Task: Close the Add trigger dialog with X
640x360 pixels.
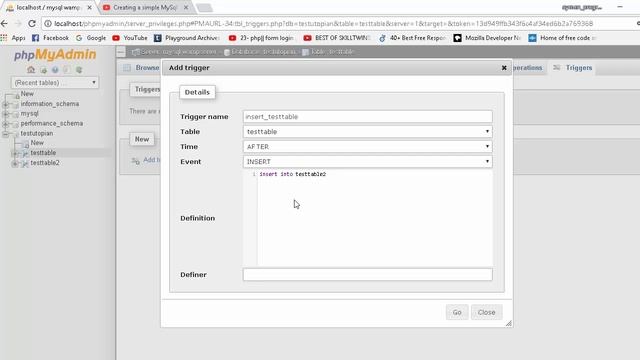Action: (504, 68)
